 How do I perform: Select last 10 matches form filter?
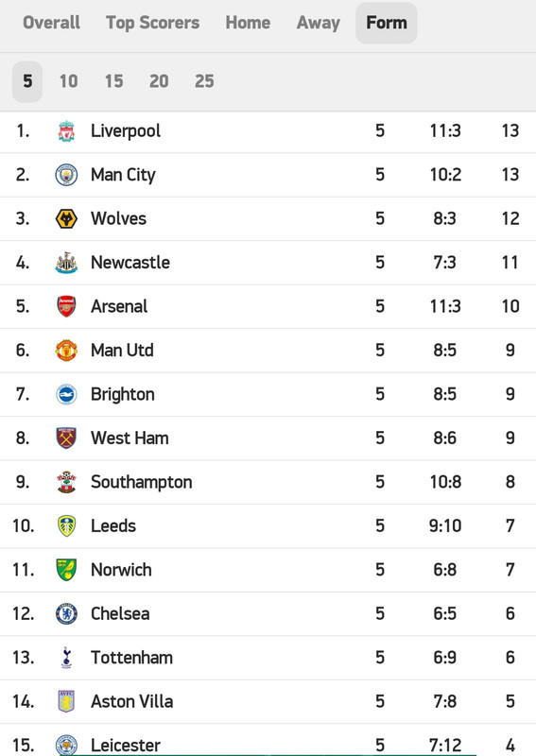pyautogui.click(x=68, y=81)
